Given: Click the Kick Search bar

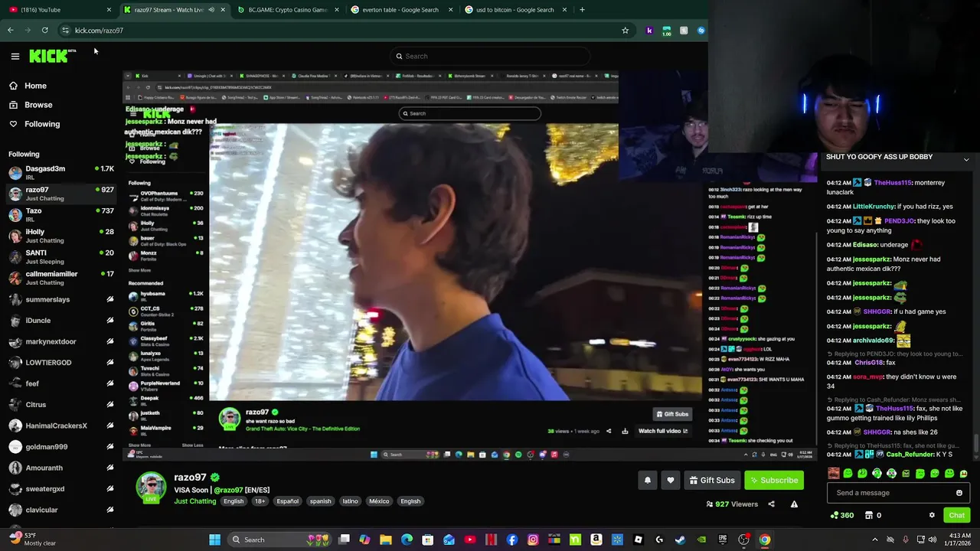Looking at the screenshot, I should [490, 56].
